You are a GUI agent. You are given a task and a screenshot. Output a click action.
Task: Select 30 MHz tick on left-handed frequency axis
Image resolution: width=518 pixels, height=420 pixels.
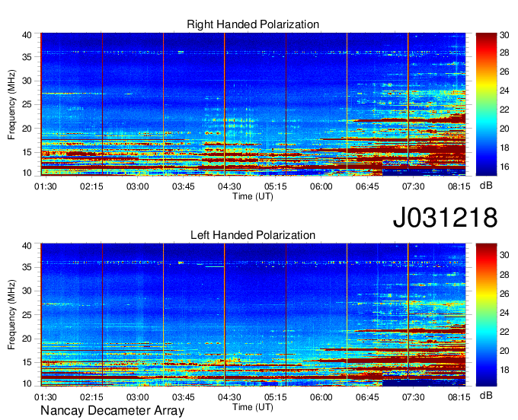pyautogui.click(x=27, y=291)
